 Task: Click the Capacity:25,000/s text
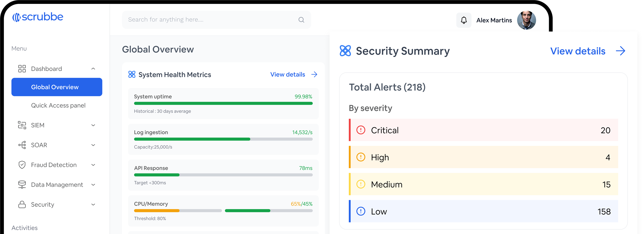tap(153, 147)
